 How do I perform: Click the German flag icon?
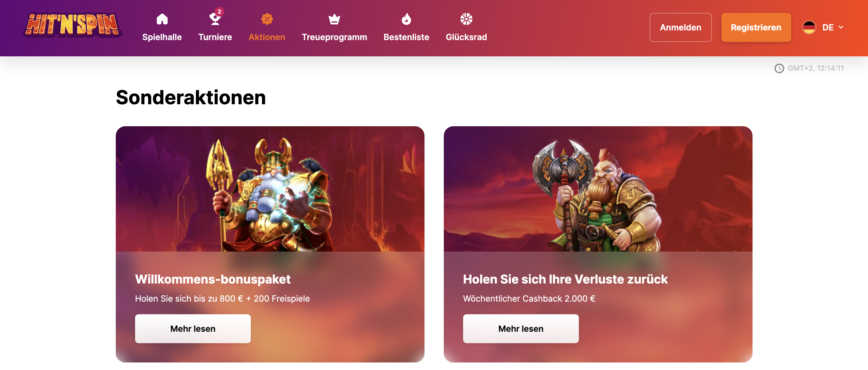click(809, 27)
